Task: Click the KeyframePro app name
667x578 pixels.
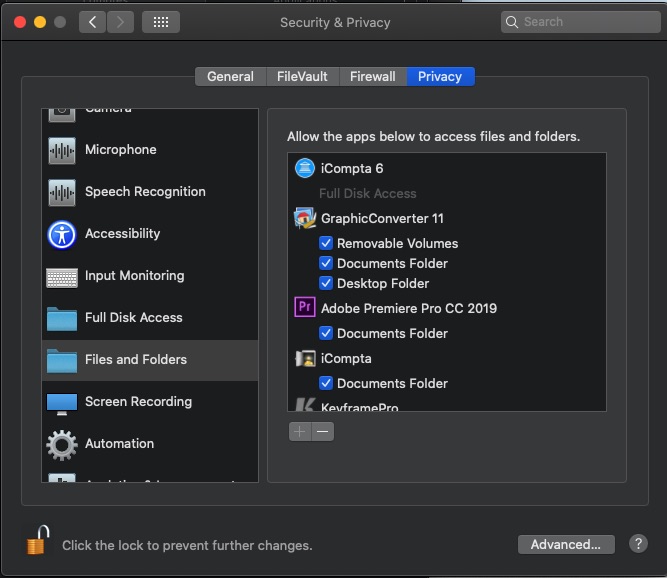Action: (359, 407)
